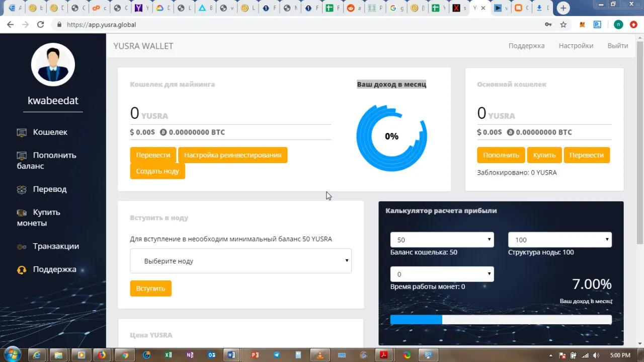Open a new browser tab
Viewport: 644px width, 362px height.
click(x=563, y=8)
